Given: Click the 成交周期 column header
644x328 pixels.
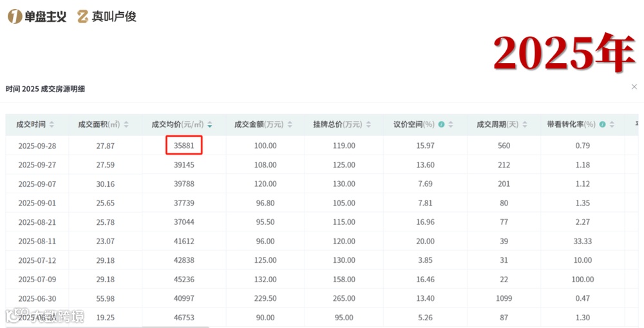Looking at the screenshot, I should [504, 124].
